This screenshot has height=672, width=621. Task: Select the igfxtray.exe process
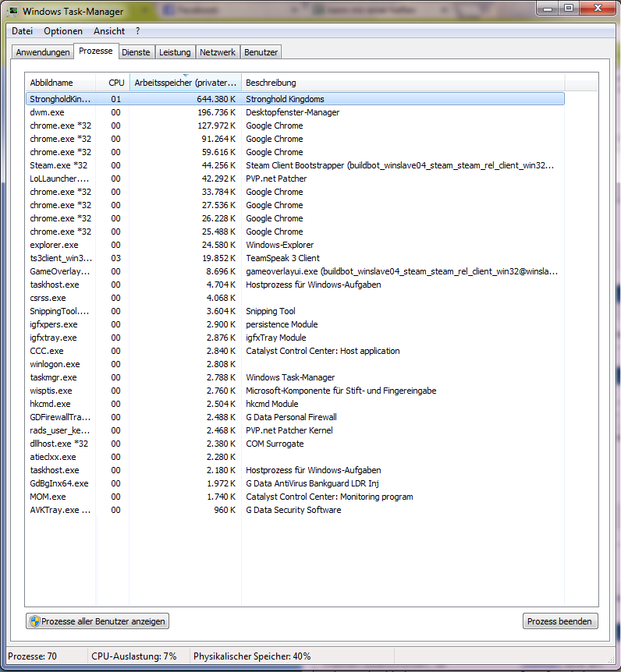click(x=295, y=338)
